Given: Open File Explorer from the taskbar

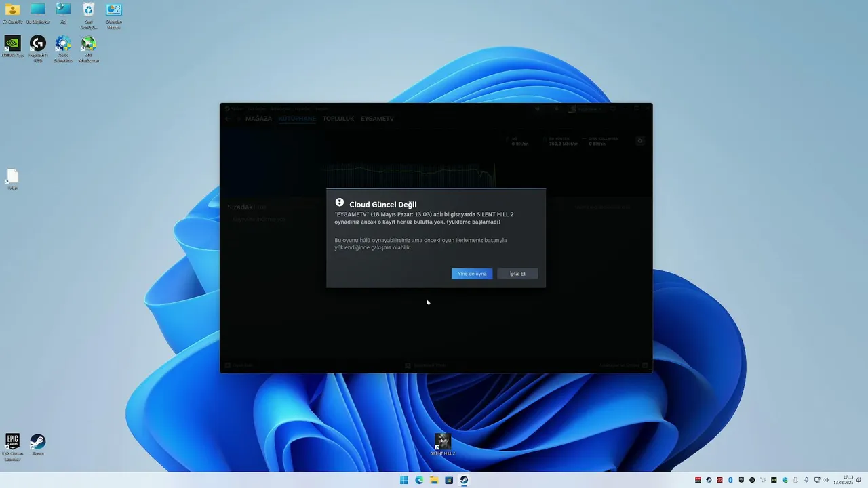Looking at the screenshot, I should pos(434,480).
